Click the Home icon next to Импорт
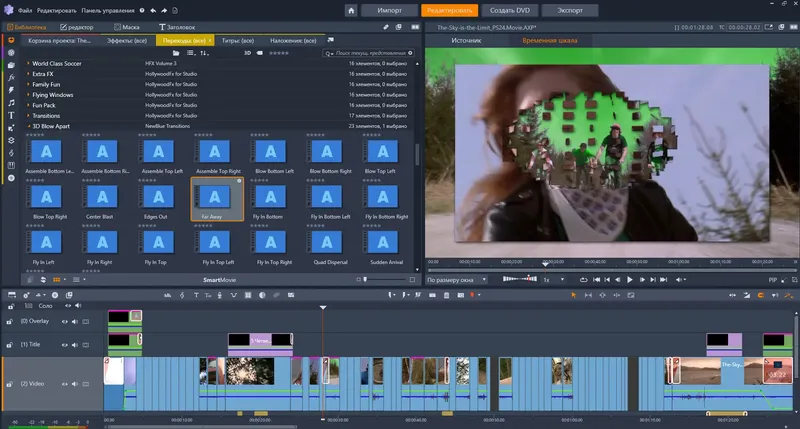The width and height of the screenshot is (800, 429). [x=351, y=9]
